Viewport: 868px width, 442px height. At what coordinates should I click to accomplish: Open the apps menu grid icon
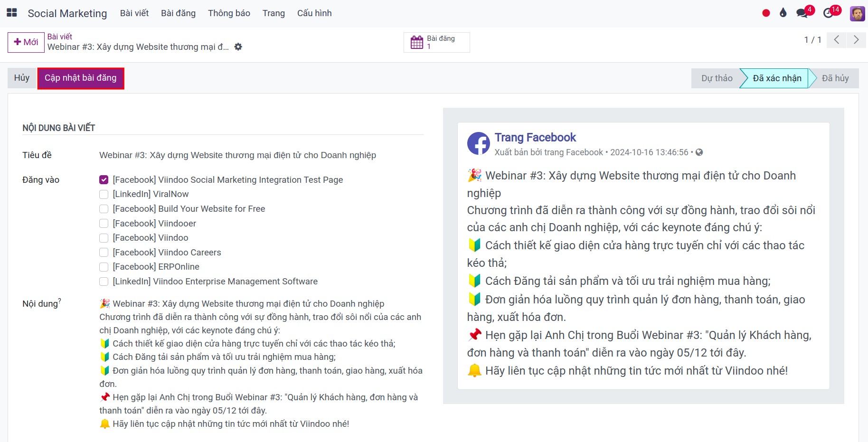11,13
